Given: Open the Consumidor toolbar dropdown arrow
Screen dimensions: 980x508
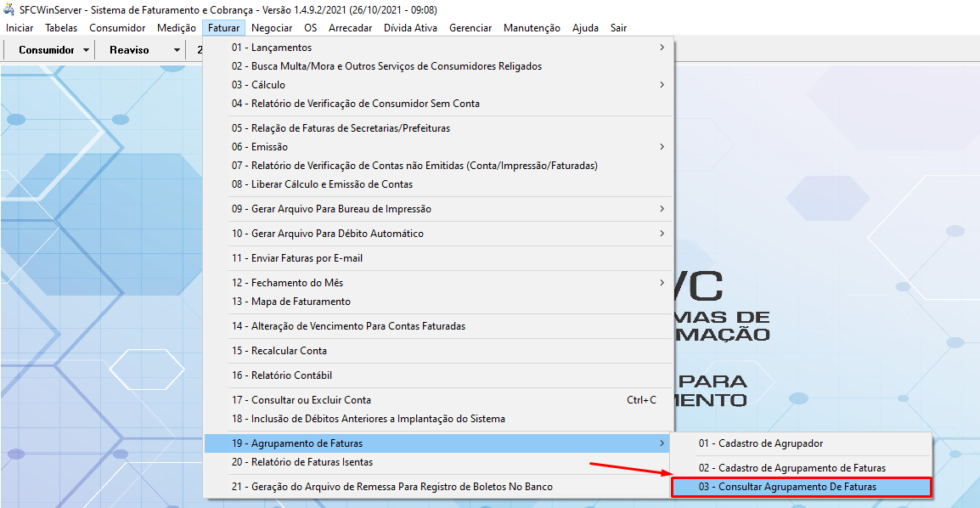Looking at the screenshot, I should pyautogui.click(x=87, y=50).
